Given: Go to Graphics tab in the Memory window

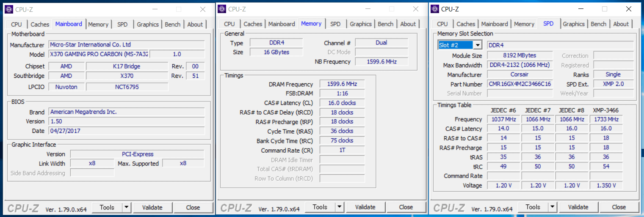Looking at the screenshot, I should pos(361,24).
